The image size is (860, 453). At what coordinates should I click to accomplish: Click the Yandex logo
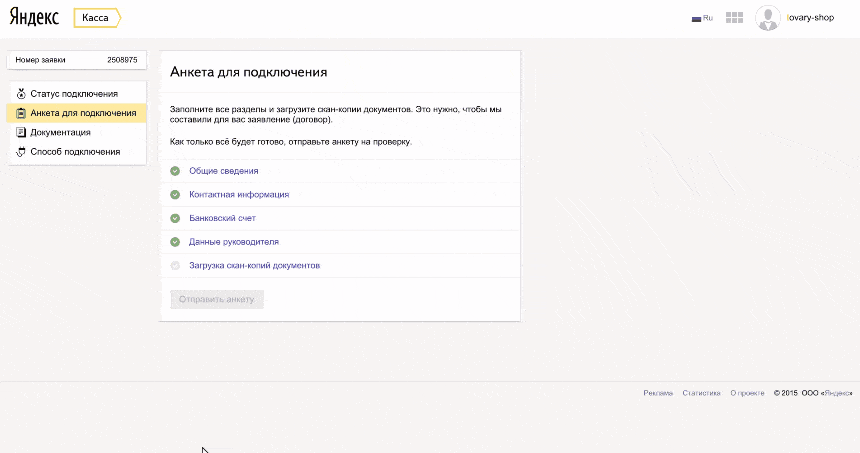34,18
